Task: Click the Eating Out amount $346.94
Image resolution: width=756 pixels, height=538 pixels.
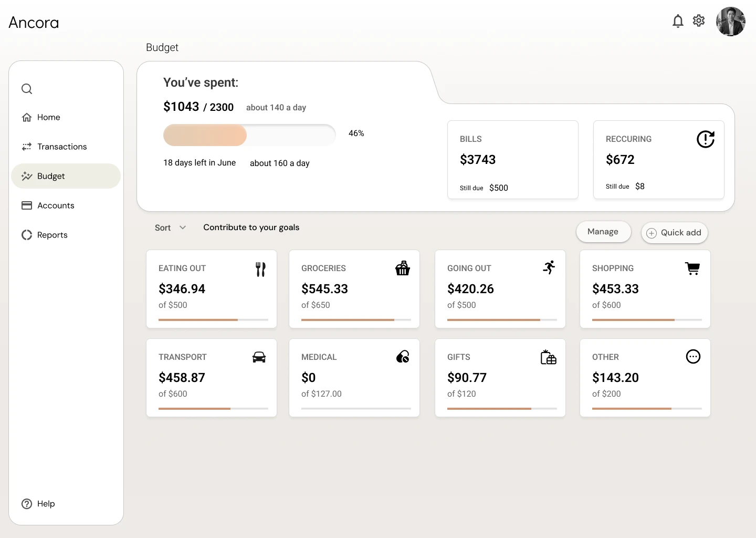Action: (182, 289)
